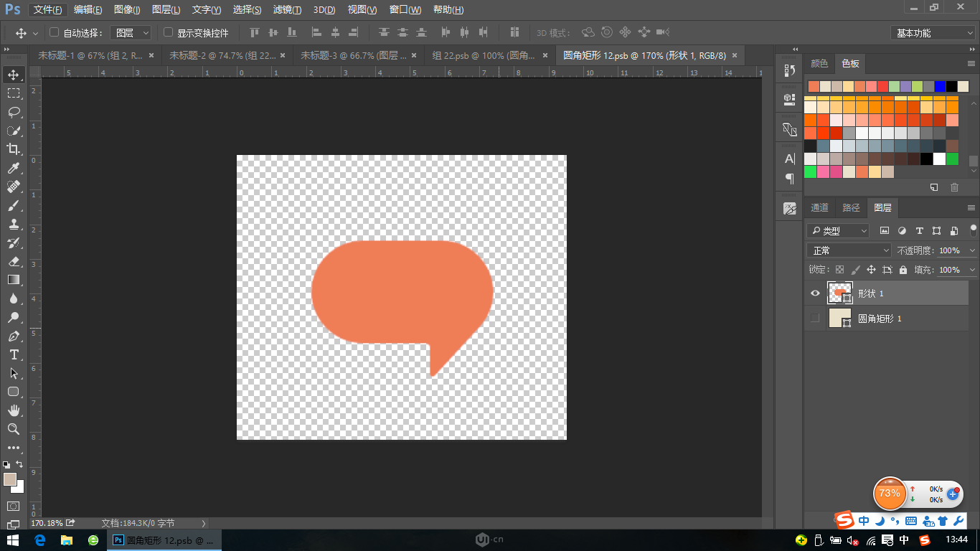980x551 pixels.
Task: Select the Eyedropper tool
Action: pyautogui.click(x=14, y=168)
